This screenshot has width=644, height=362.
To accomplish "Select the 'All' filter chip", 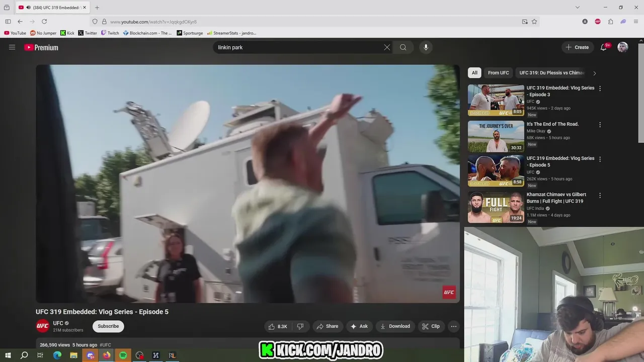I will [474, 73].
